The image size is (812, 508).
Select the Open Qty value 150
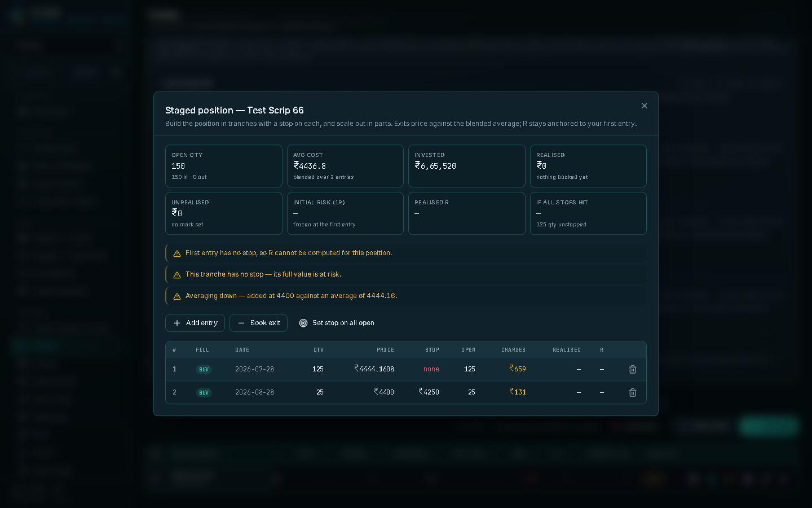coord(178,166)
